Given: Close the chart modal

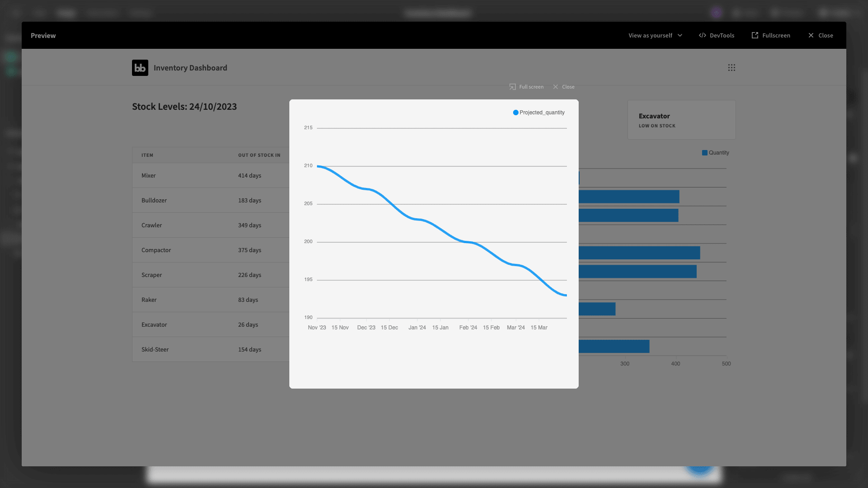Looking at the screenshot, I should (x=564, y=87).
